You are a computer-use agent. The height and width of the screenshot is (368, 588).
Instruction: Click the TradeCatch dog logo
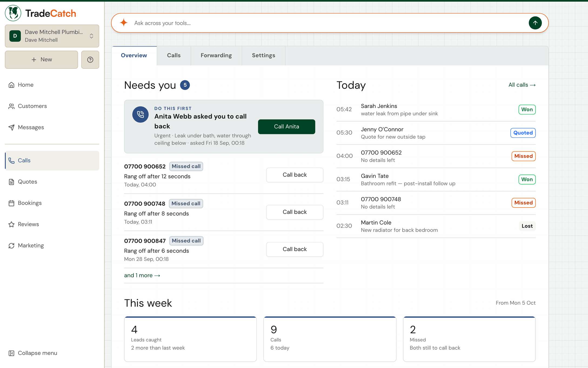13,13
